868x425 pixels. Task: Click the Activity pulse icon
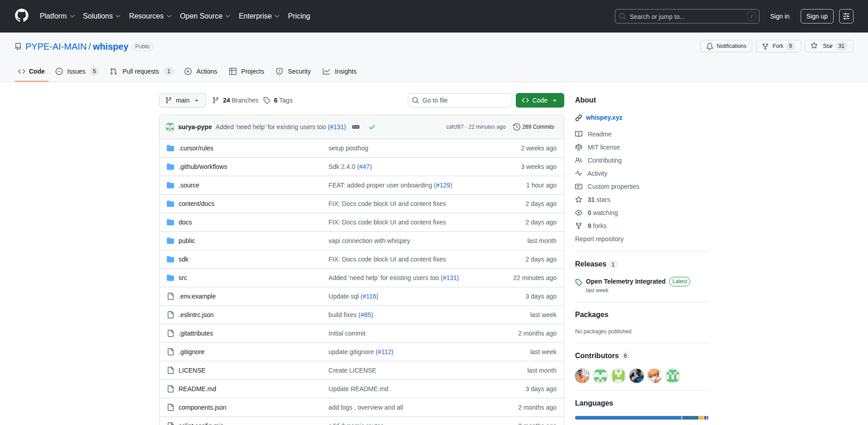click(579, 173)
